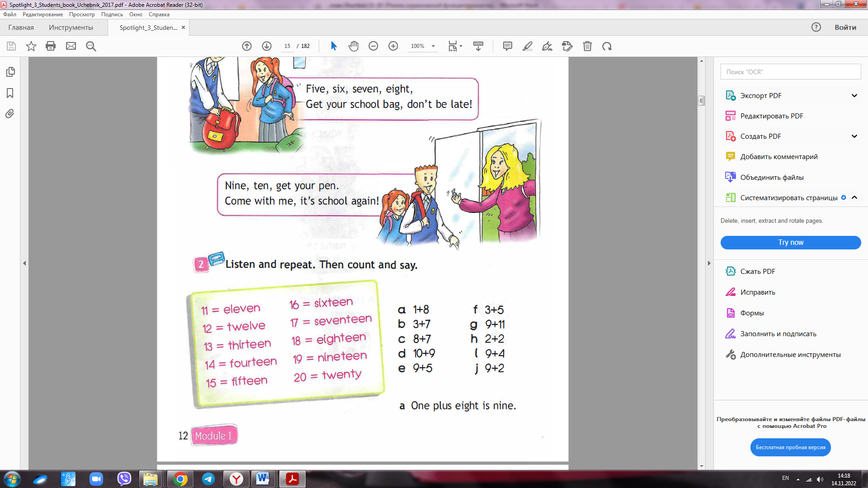Click Бесплатная пробная версия button

tap(791, 447)
